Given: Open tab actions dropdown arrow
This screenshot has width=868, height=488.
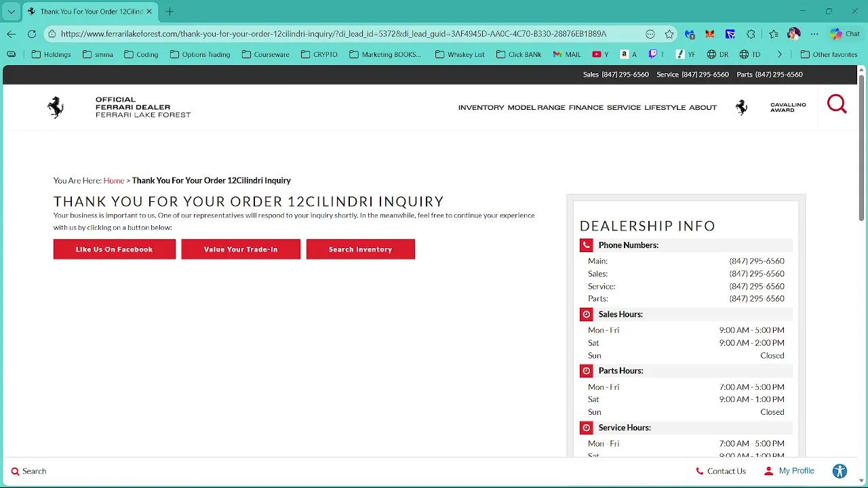Looking at the screenshot, I should click(x=11, y=12).
